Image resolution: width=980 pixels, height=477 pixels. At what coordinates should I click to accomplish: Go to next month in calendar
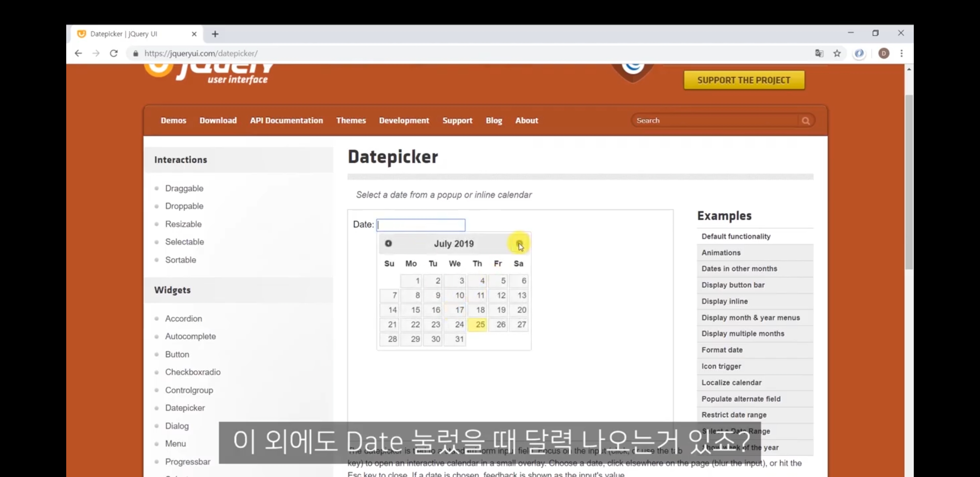click(519, 243)
